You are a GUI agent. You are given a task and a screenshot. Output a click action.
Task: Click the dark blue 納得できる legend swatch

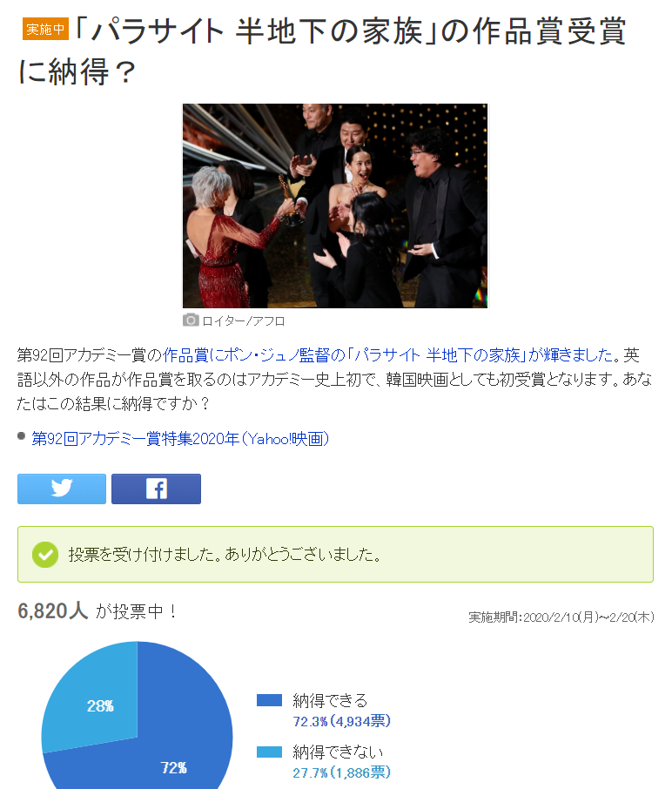[x=269, y=700]
